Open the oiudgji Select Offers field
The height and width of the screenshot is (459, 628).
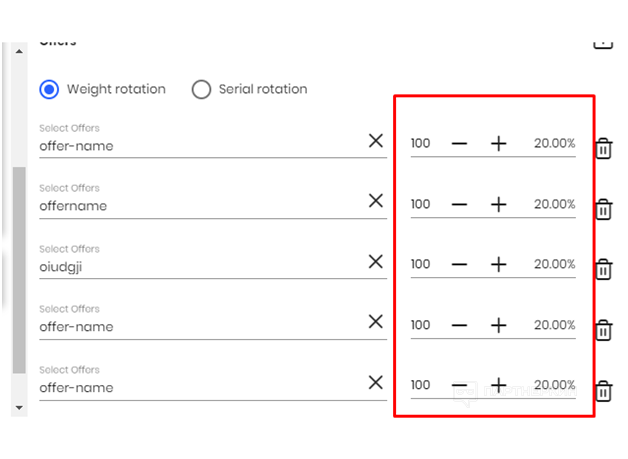coord(200,266)
